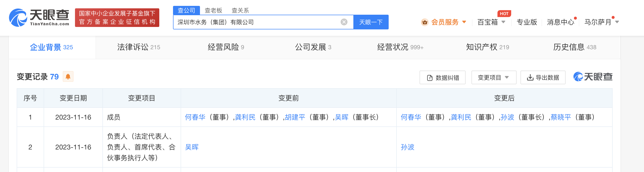Open 胡建平 director link

pos(295,117)
